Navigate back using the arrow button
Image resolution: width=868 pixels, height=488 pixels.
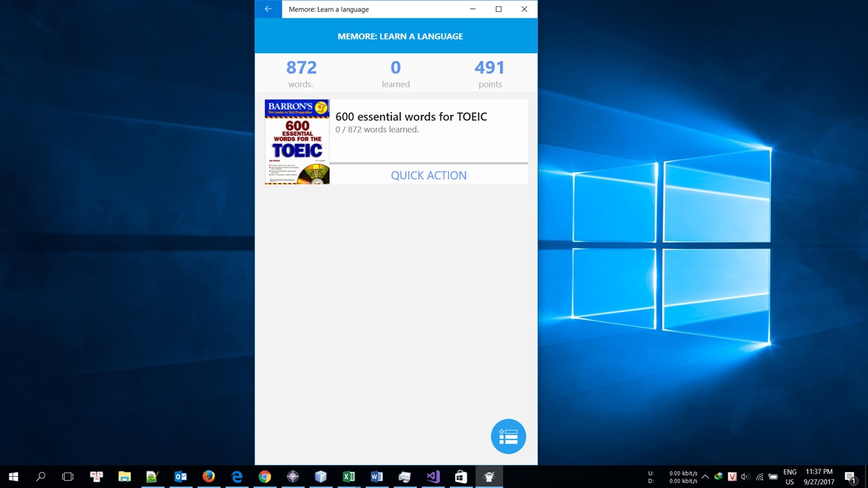coord(267,9)
